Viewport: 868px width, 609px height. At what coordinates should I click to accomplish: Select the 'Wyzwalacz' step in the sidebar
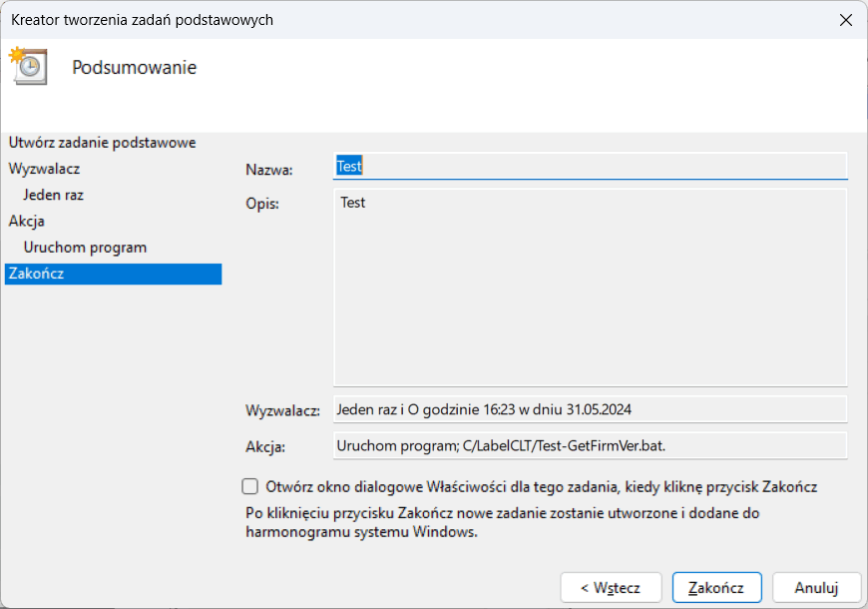tap(44, 169)
